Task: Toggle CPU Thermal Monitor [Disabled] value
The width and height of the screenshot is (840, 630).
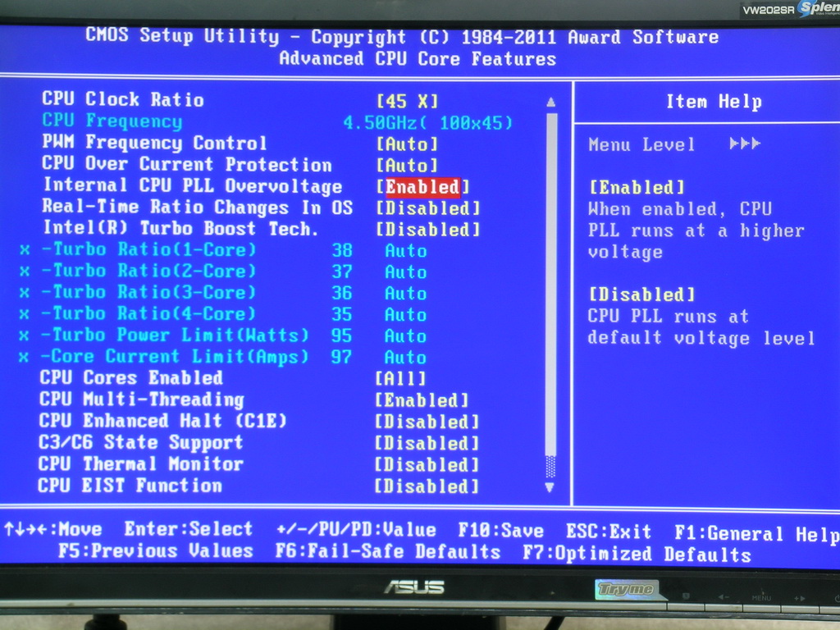Action: click(x=427, y=464)
